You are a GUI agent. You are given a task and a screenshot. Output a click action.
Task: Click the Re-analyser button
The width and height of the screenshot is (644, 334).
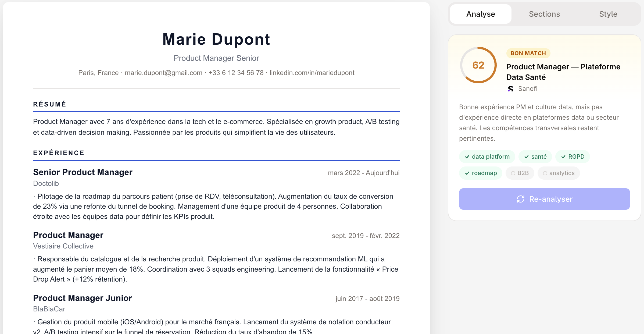tap(544, 199)
